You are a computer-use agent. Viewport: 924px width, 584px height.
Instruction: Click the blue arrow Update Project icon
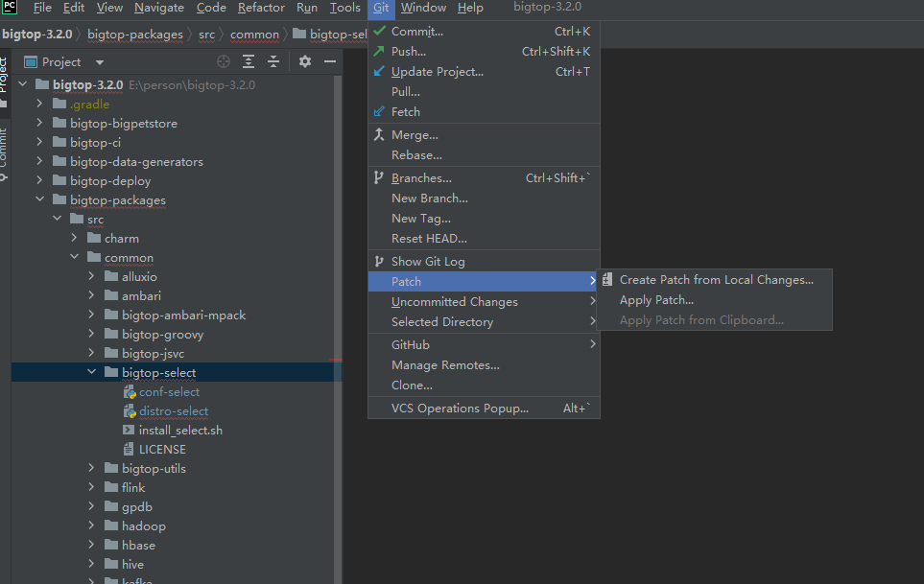pyautogui.click(x=380, y=71)
